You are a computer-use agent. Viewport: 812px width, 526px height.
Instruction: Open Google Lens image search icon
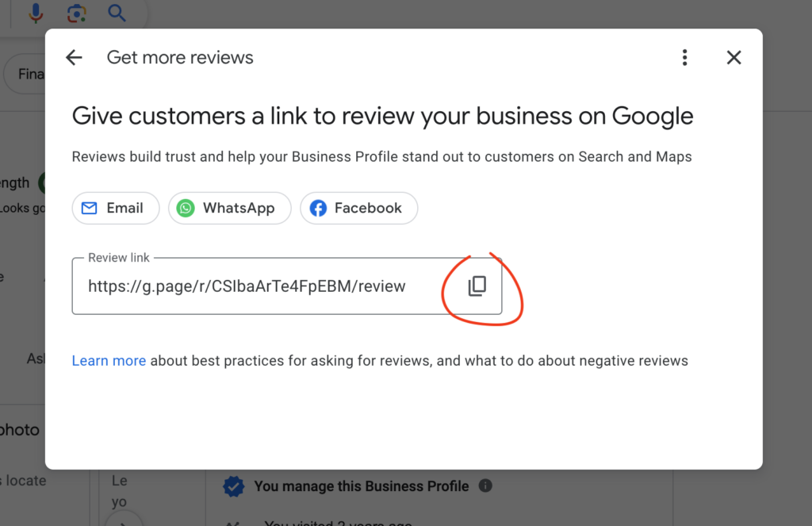[76, 13]
